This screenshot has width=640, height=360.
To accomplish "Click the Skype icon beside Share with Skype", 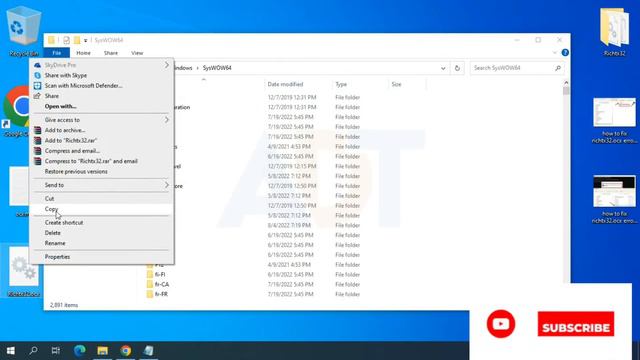I will click(38, 76).
